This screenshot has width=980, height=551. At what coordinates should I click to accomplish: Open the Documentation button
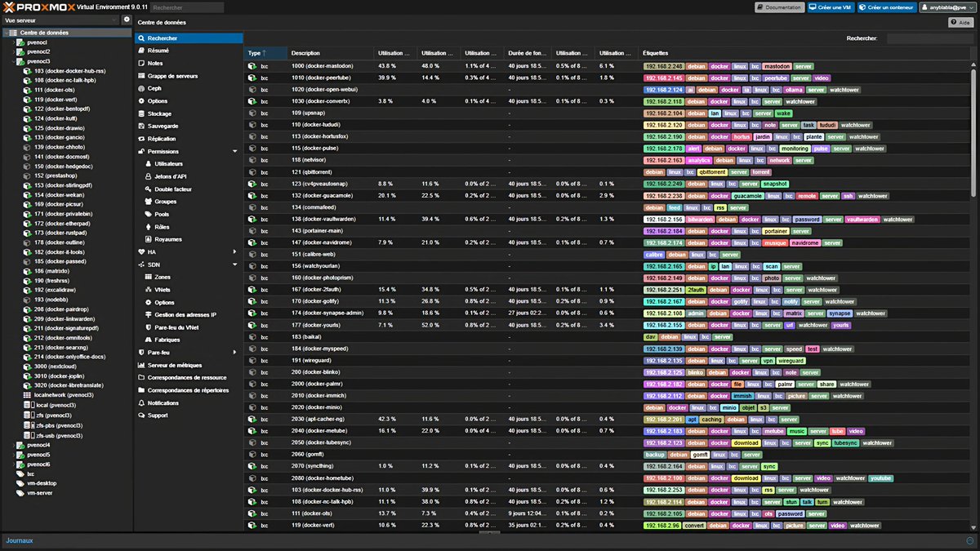click(780, 7)
